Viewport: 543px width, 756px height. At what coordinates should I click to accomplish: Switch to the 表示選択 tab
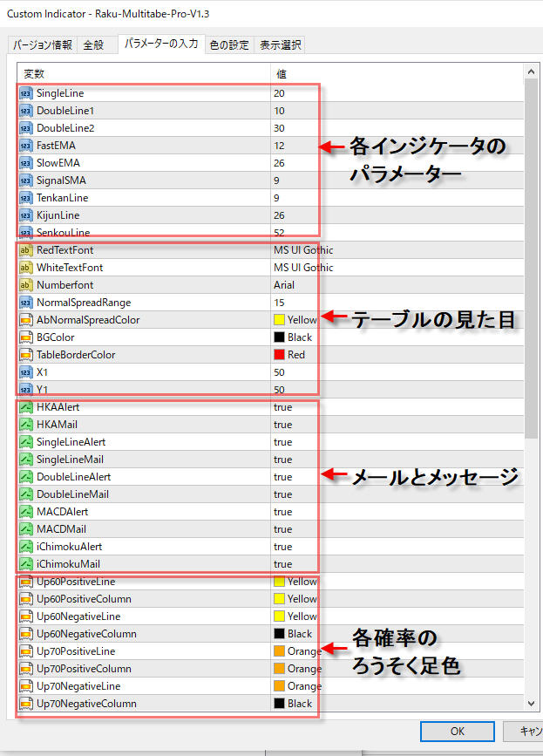(281, 44)
